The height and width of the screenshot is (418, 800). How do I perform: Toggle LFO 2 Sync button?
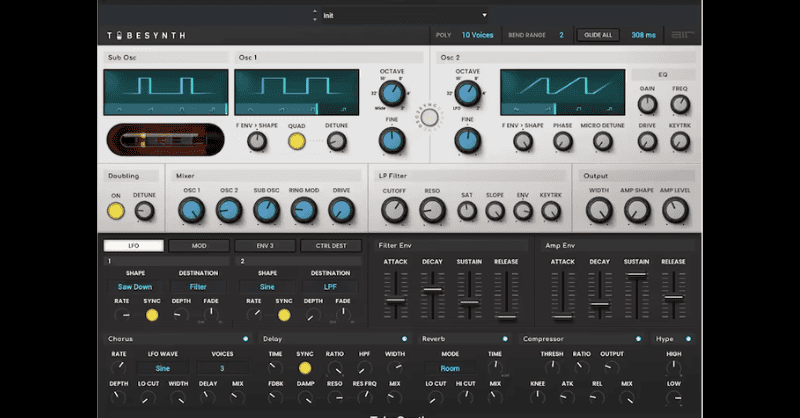(284, 315)
